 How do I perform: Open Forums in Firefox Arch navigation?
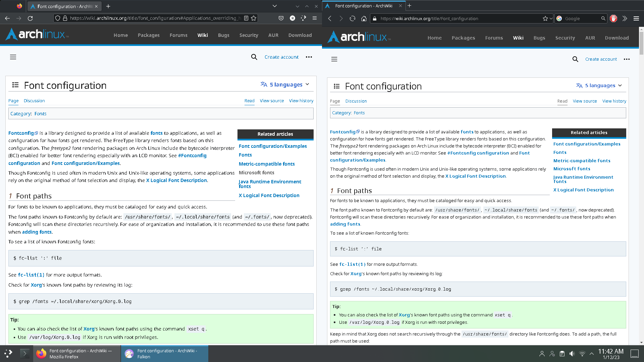[x=178, y=35]
